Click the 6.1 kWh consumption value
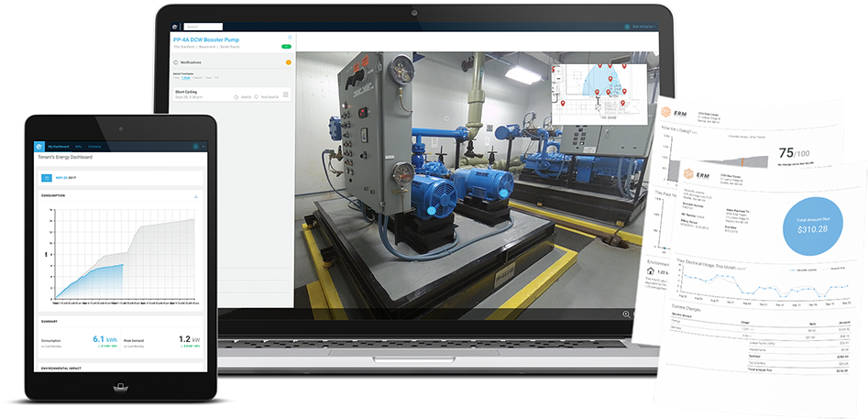868x419 pixels. (105, 338)
